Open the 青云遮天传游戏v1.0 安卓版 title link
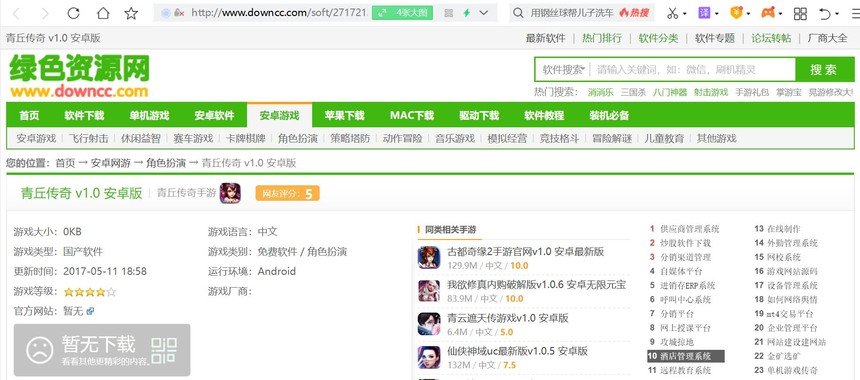860x380 pixels. [x=508, y=317]
